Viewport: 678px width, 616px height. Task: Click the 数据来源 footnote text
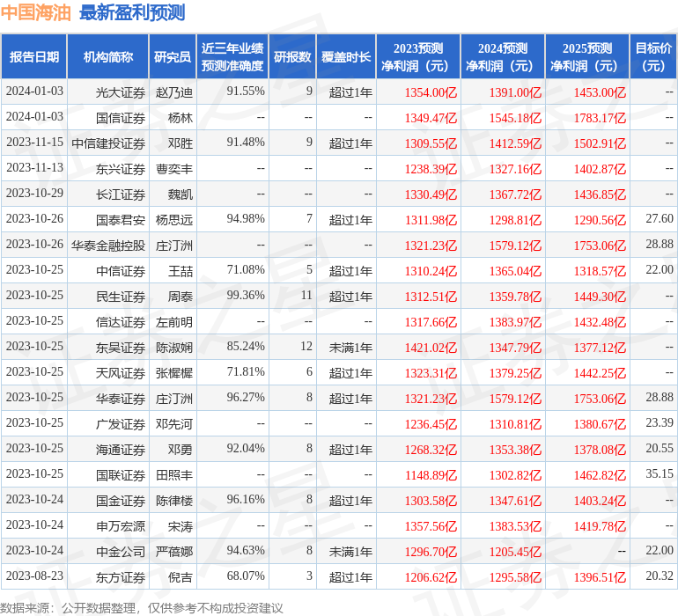(142, 608)
